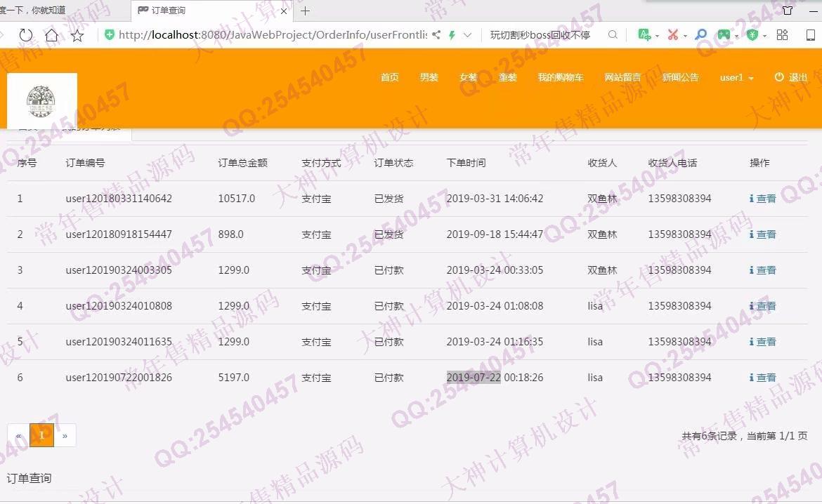Click the 订单总金额 column header
Image resolution: width=822 pixels, height=504 pixels.
click(242, 163)
